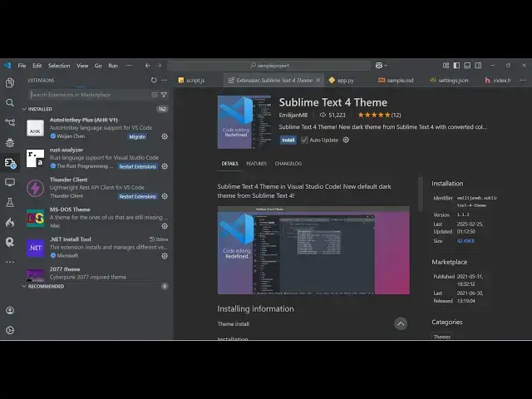This screenshot has width=532, height=399.
Task: Click the Themes category tag
Action: (442, 337)
